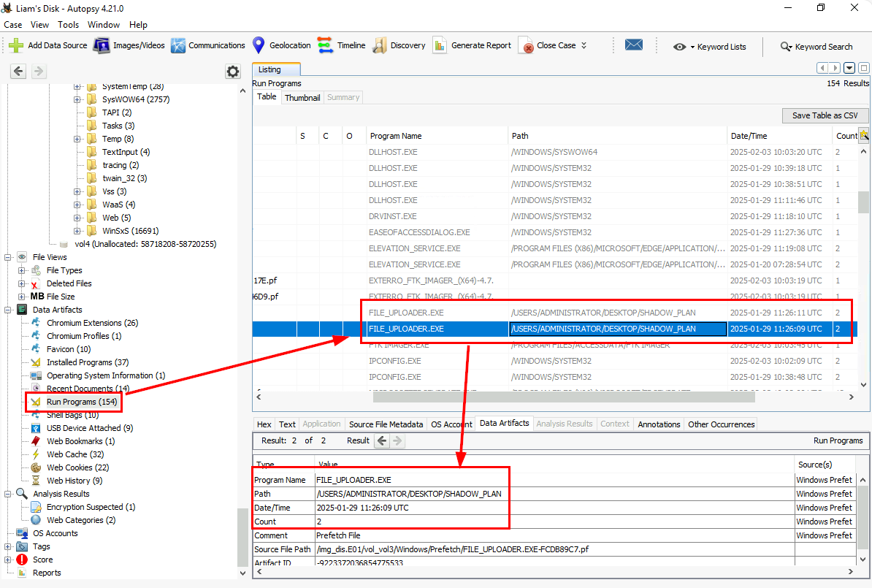The width and height of the screenshot is (872, 588).
Task: Open the Timeline tool
Action: click(x=325, y=45)
